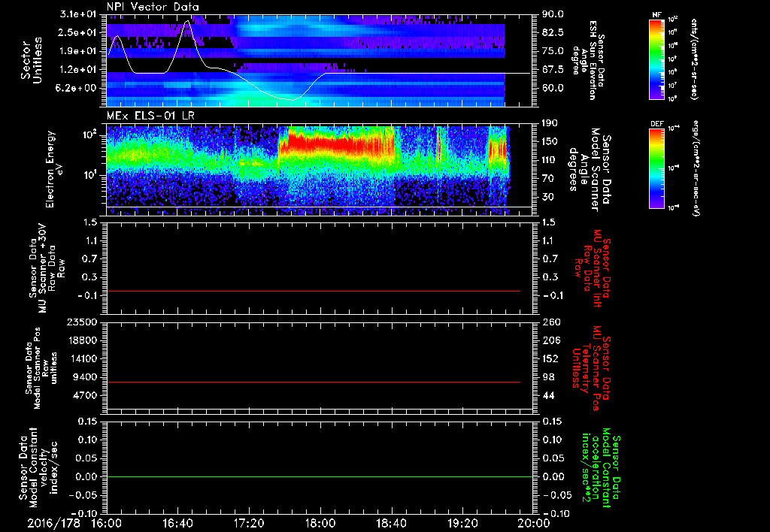Screen dimensions: 770x532
Task: Click the 18:40 time axis label
Action: (x=391, y=523)
